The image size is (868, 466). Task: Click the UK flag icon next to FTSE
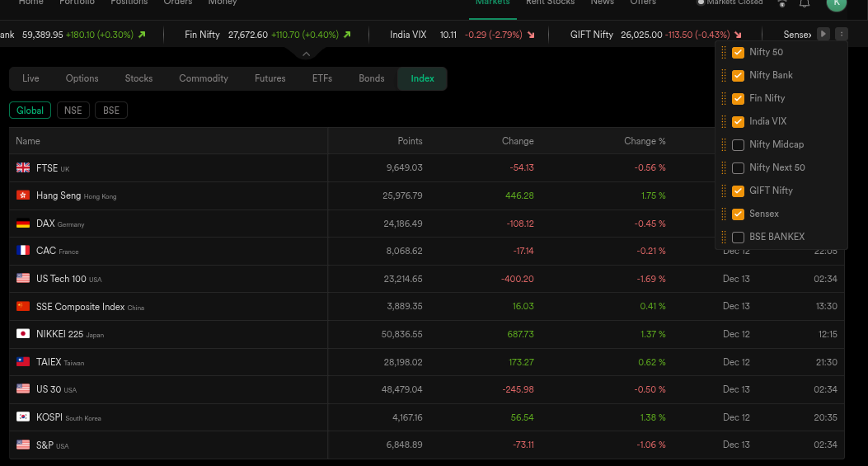pos(23,168)
